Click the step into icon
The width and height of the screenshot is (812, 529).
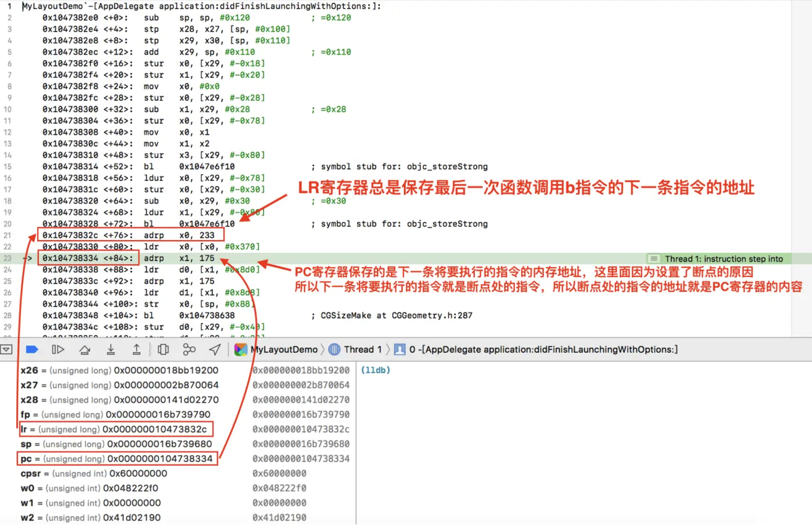pyautogui.click(x=110, y=350)
